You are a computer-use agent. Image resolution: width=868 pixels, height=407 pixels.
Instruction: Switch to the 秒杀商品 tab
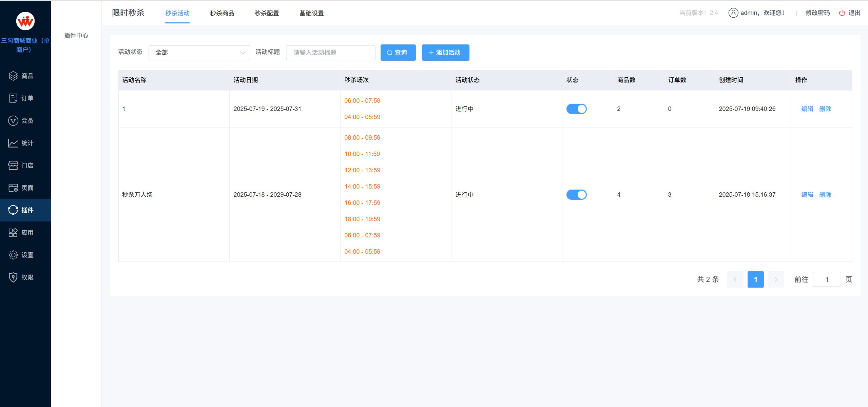(x=222, y=13)
